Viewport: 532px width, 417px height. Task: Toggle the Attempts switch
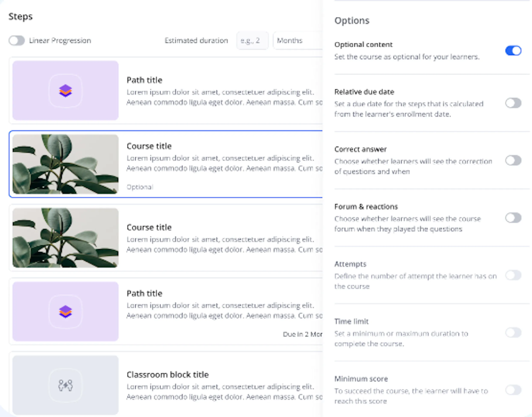tap(513, 275)
